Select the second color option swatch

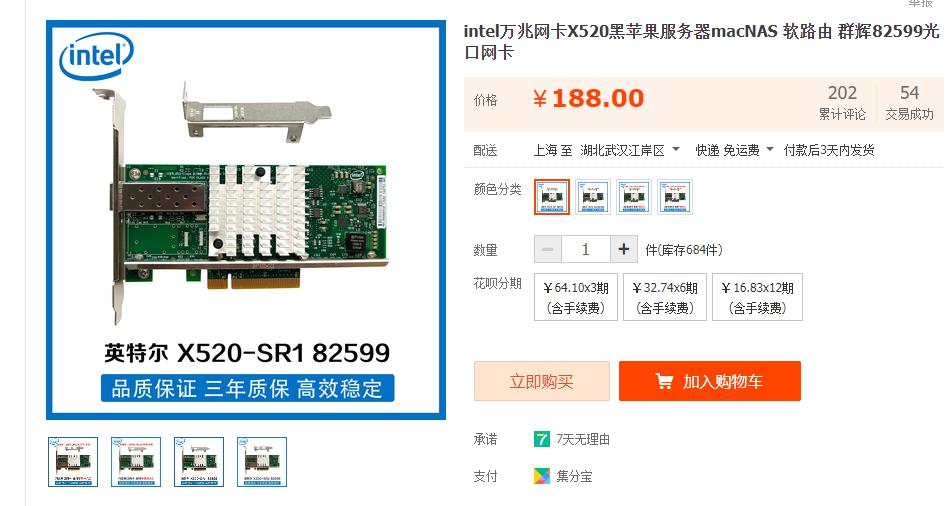[x=593, y=197]
